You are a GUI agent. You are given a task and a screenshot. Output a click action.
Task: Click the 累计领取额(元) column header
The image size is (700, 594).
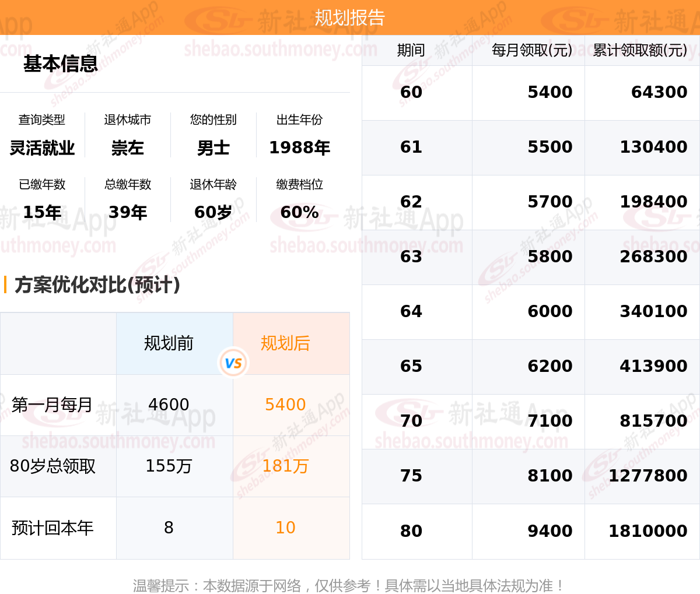(640, 50)
